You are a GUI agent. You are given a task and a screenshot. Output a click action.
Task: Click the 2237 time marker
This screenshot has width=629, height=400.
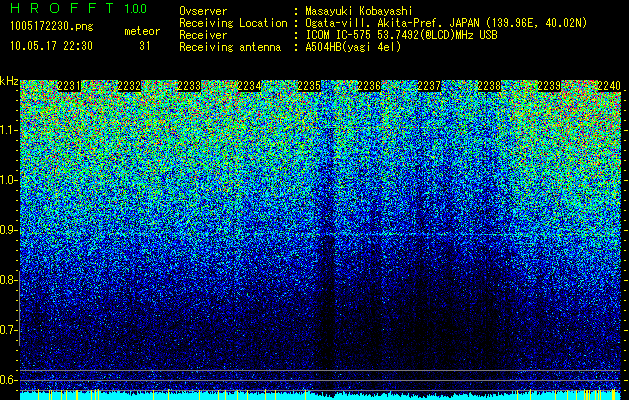[x=429, y=86]
